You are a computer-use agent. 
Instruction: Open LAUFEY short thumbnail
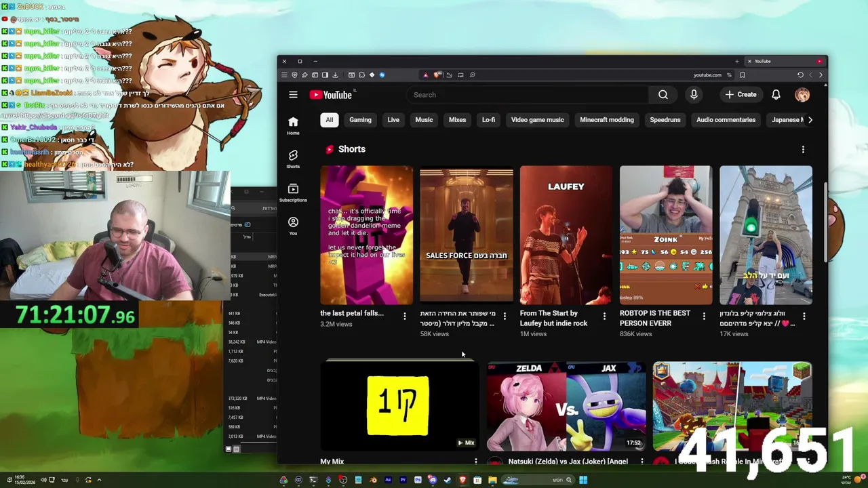tap(566, 235)
